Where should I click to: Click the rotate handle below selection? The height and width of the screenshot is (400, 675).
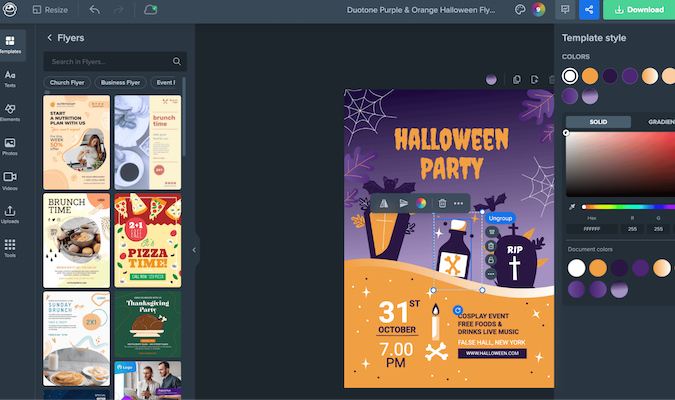pyautogui.click(x=458, y=310)
